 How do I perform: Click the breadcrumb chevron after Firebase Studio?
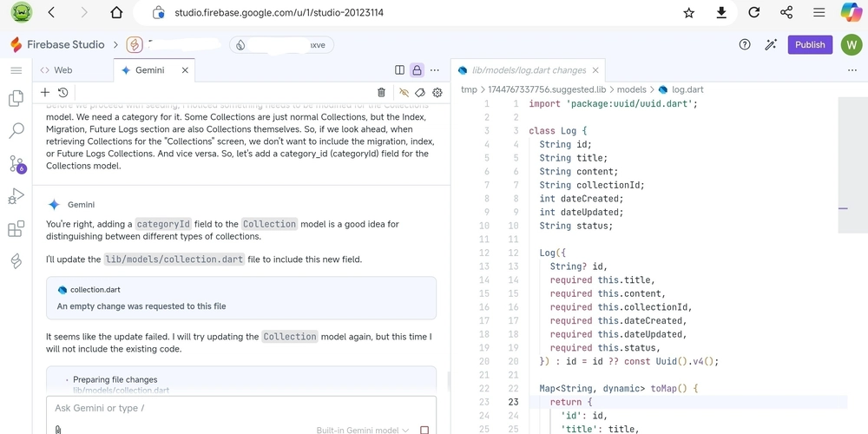click(x=115, y=45)
